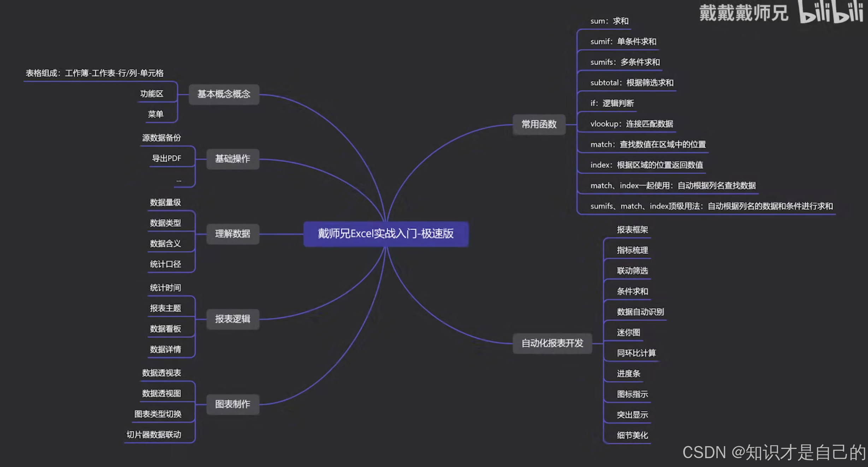This screenshot has width=868, height=467.
Task: Select the central 戴师兄Excel实战入门-极速版 node
Action: [386, 234]
